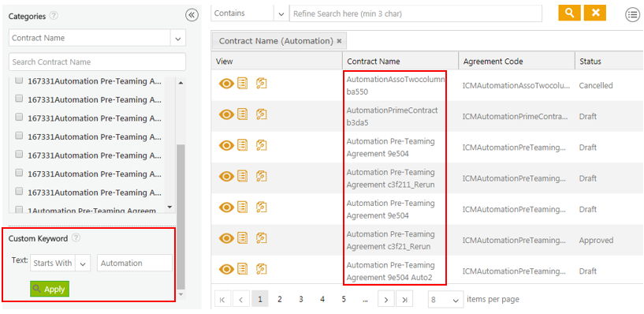View Agreement c3f211_Rerun using eye icon
The image size is (644, 314).
226,177
